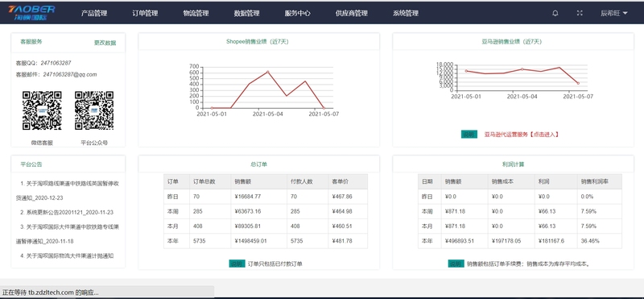This screenshot has height=299, width=644.
Task: Open the 辰希旺 user dropdown
Action: 614,13
